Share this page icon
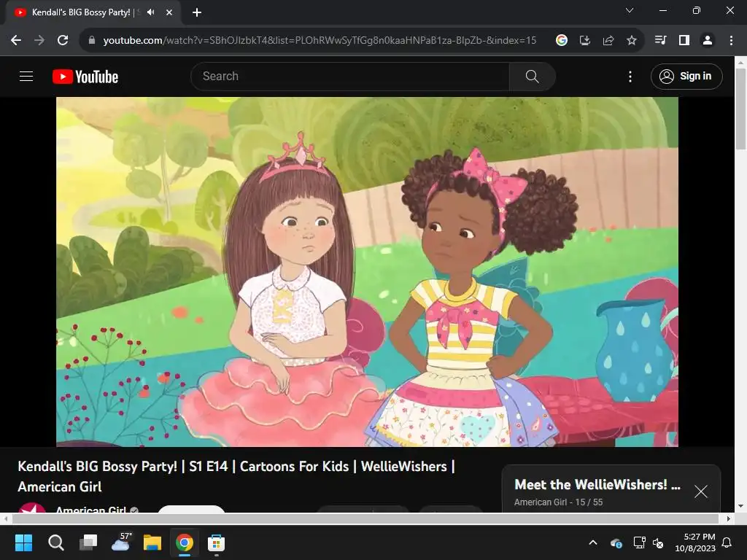This screenshot has width=747, height=560. (608, 41)
